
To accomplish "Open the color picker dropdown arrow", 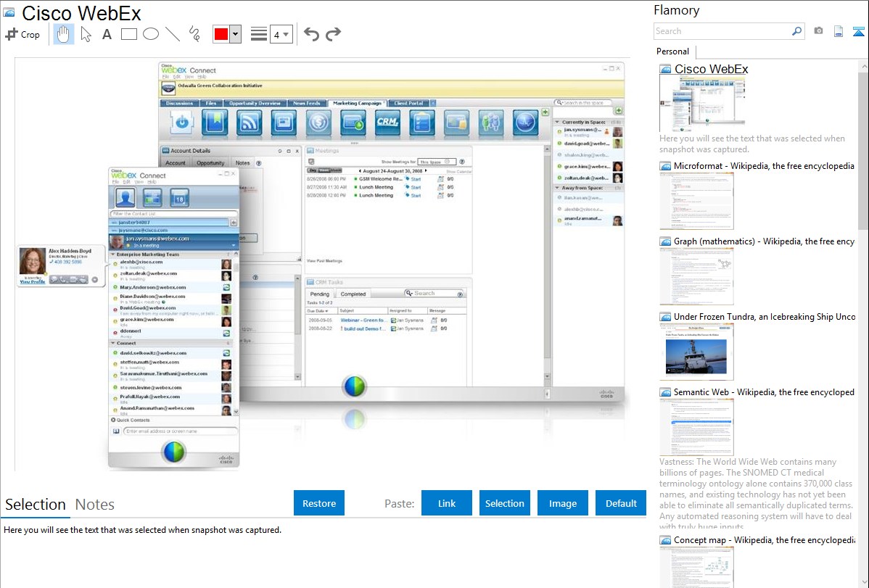I will [x=236, y=34].
